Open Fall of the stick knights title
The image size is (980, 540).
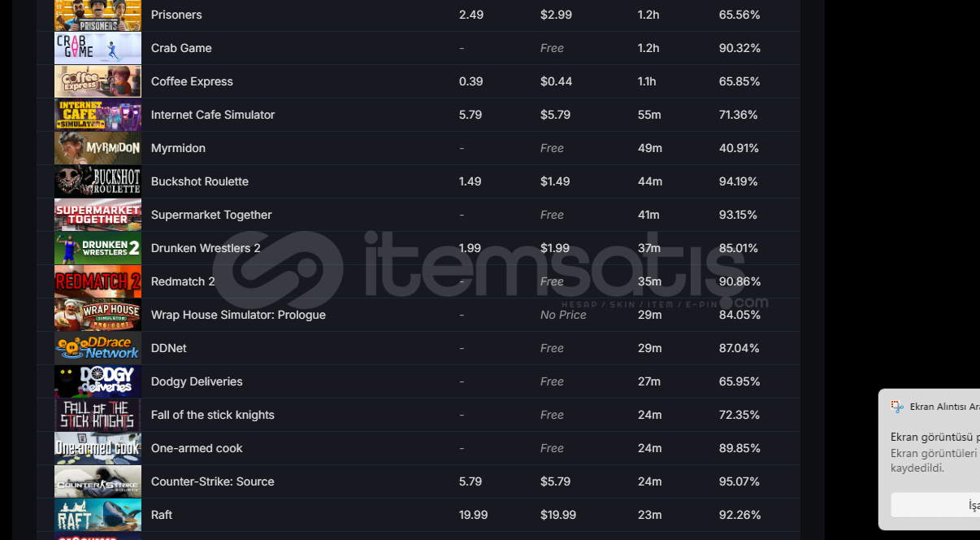[212, 415]
